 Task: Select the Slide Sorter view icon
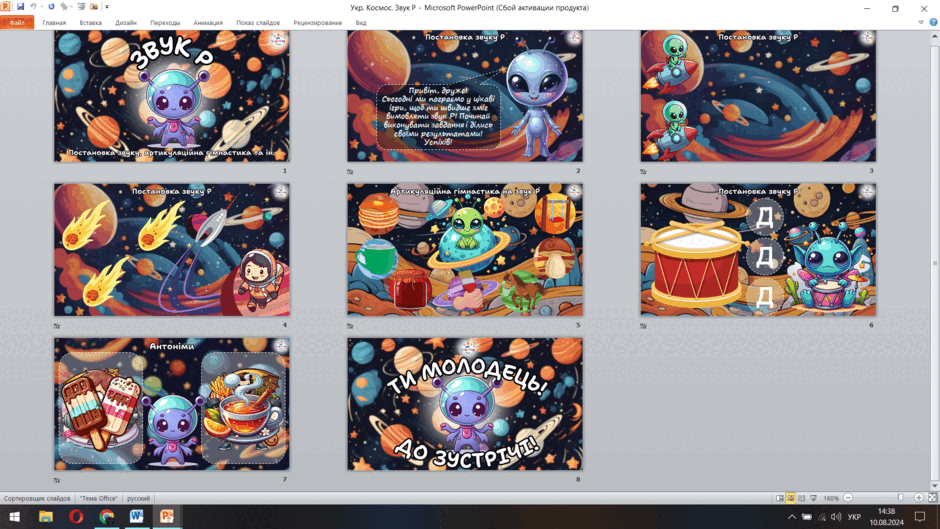click(791, 498)
